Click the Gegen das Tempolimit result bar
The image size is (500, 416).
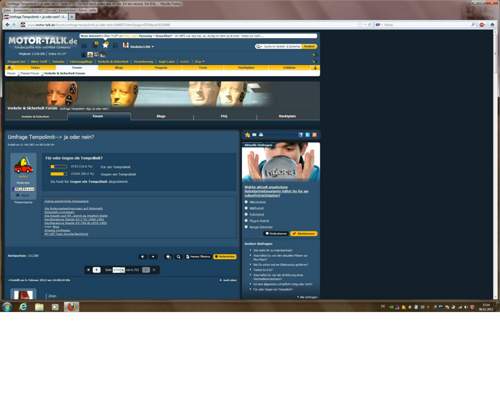coord(59,174)
